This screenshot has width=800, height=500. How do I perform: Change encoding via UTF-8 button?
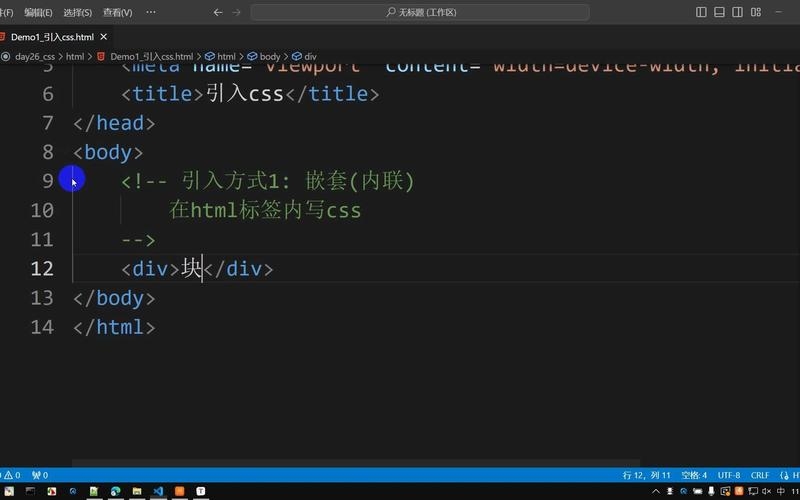(729, 476)
